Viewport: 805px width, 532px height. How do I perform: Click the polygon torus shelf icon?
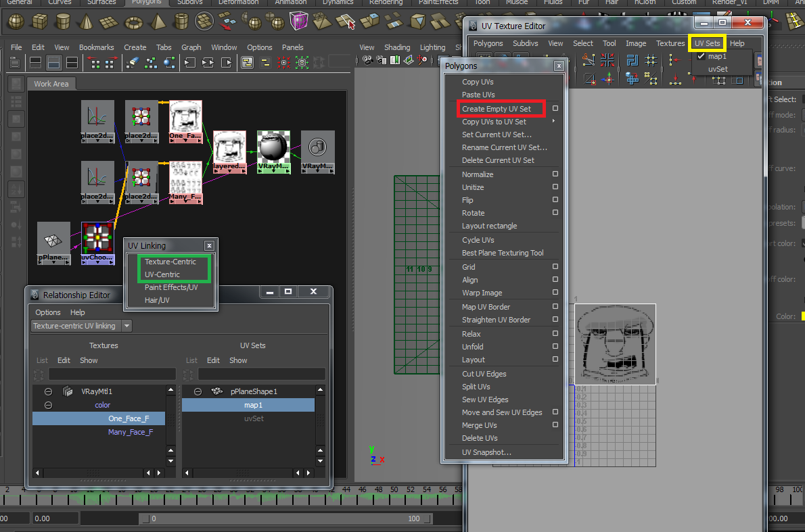click(135, 22)
